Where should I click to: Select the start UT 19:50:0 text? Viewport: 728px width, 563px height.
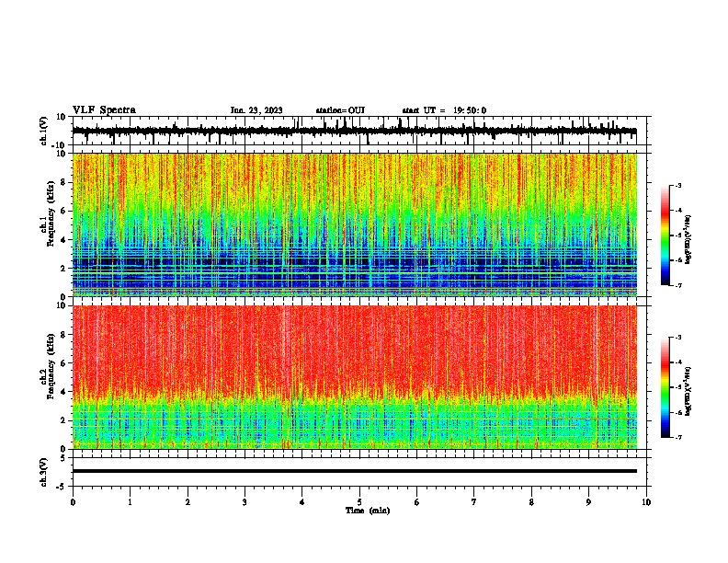444,110
